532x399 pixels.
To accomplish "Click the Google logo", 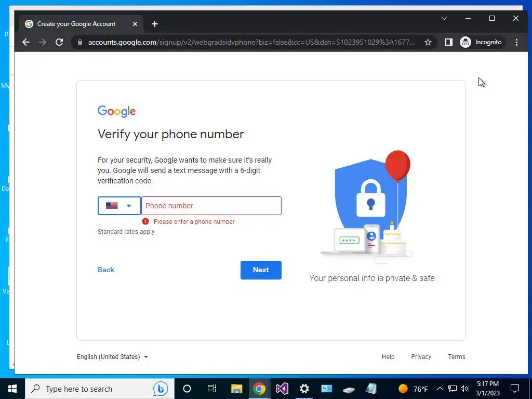I will tap(117, 111).
